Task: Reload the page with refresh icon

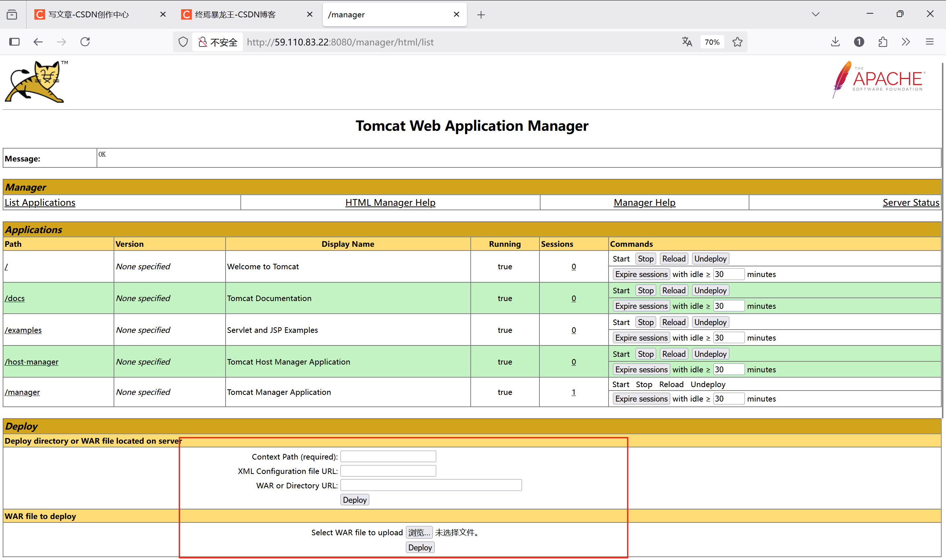Action: (85, 41)
